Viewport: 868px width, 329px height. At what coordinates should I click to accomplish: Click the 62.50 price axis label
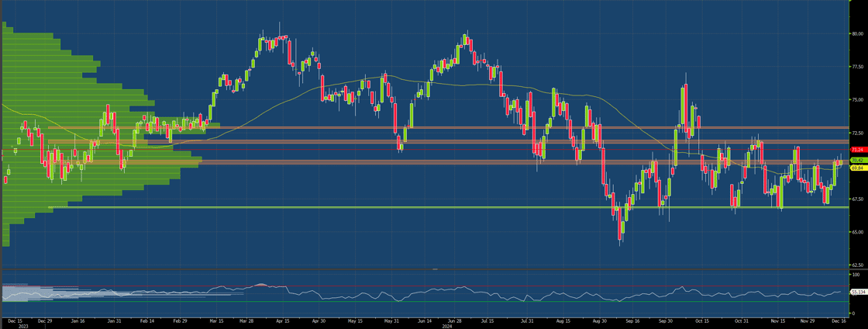(x=857, y=265)
